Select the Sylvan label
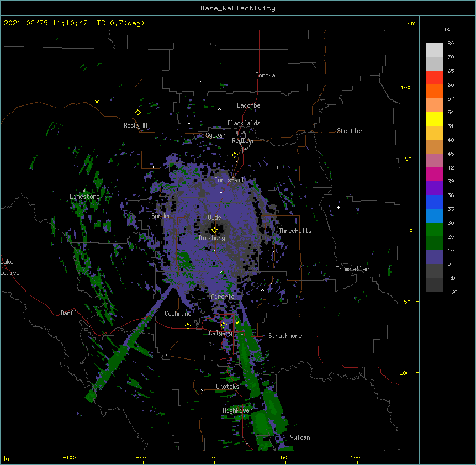This screenshot has height=465, width=476. pyautogui.click(x=215, y=135)
